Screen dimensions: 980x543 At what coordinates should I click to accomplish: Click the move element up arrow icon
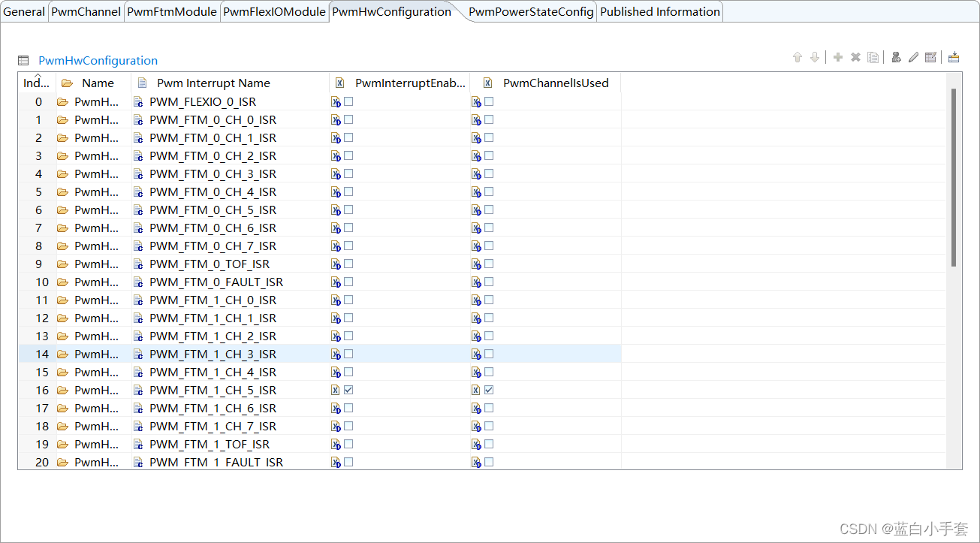pyautogui.click(x=798, y=57)
